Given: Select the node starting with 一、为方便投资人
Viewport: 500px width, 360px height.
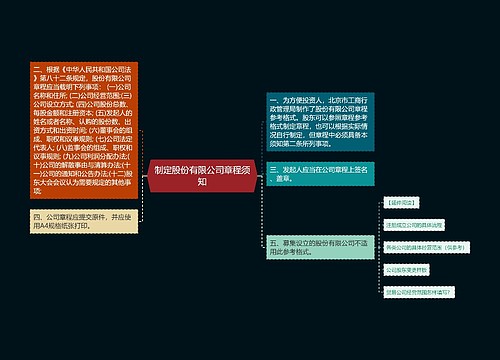Looking at the screenshot, I should coord(320,122).
